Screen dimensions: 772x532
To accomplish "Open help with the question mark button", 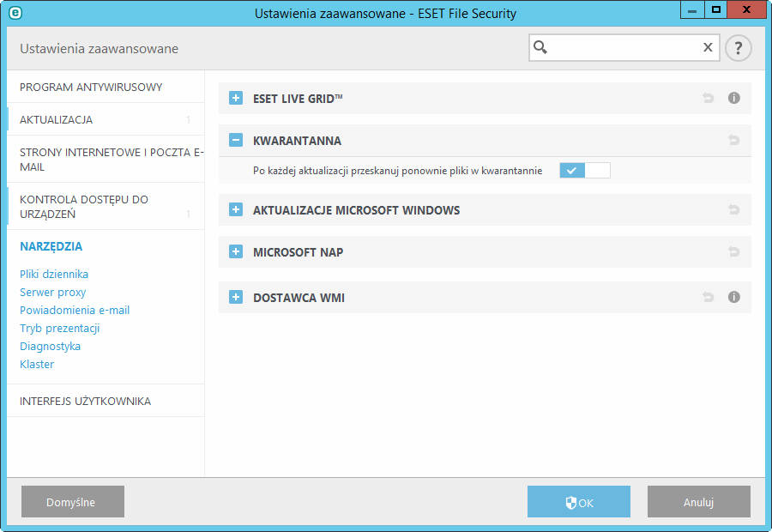I will [738, 48].
